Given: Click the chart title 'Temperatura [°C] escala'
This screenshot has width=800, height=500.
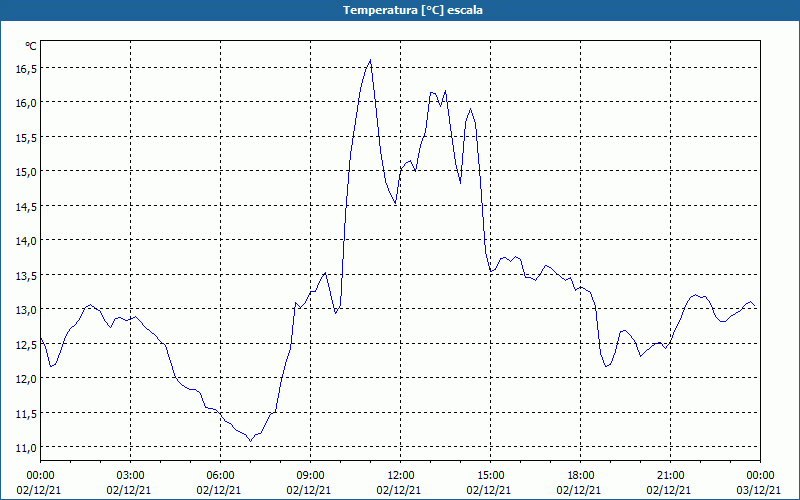Looking at the screenshot, I should tap(413, 10).
